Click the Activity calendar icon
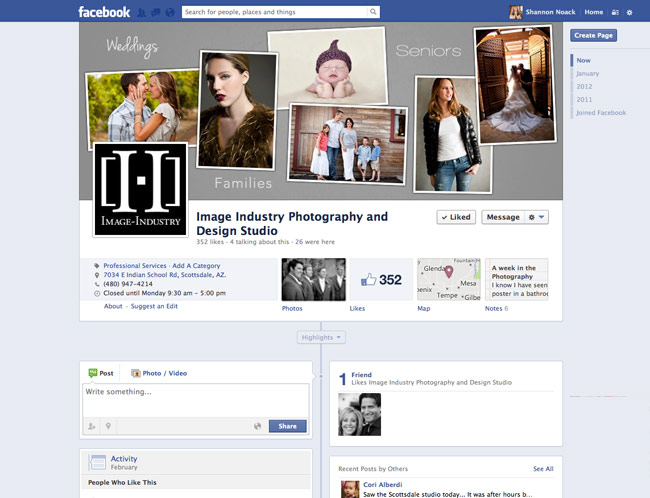This screenshot has width=650, height=498. tap(98, 462)
